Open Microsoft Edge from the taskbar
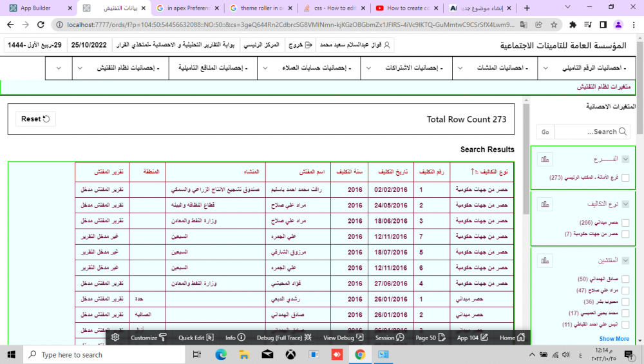 tap(221, 355)
